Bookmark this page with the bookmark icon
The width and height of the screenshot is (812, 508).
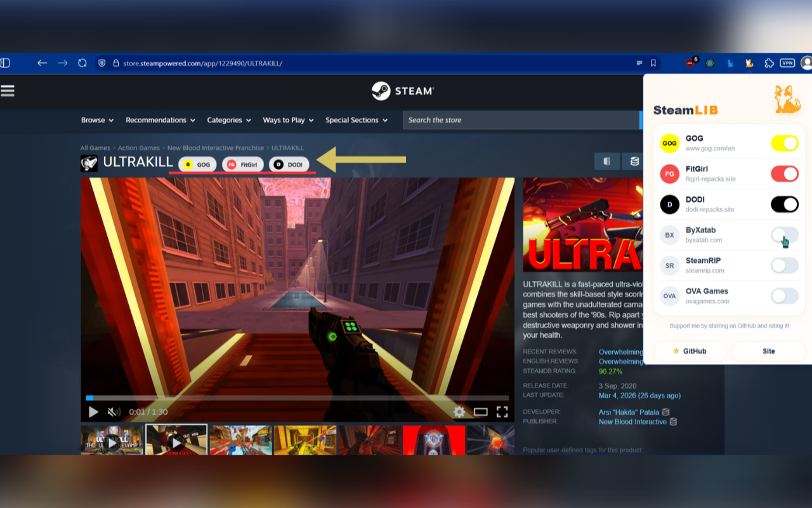(653, 63)
